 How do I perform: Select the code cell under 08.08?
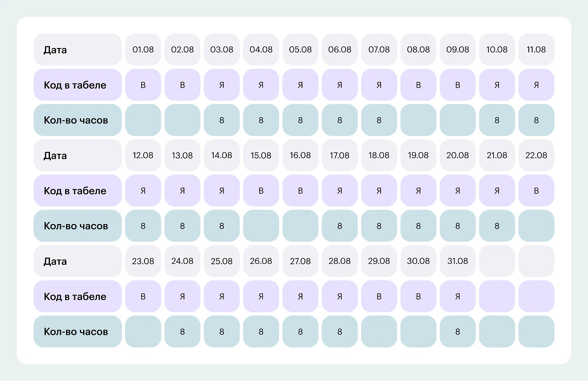(418, 85)
